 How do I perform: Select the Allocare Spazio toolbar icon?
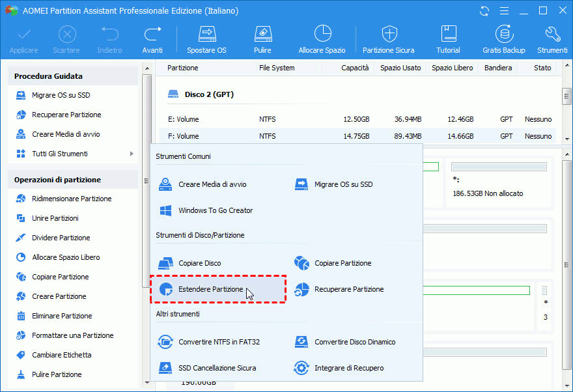(322, 39)
